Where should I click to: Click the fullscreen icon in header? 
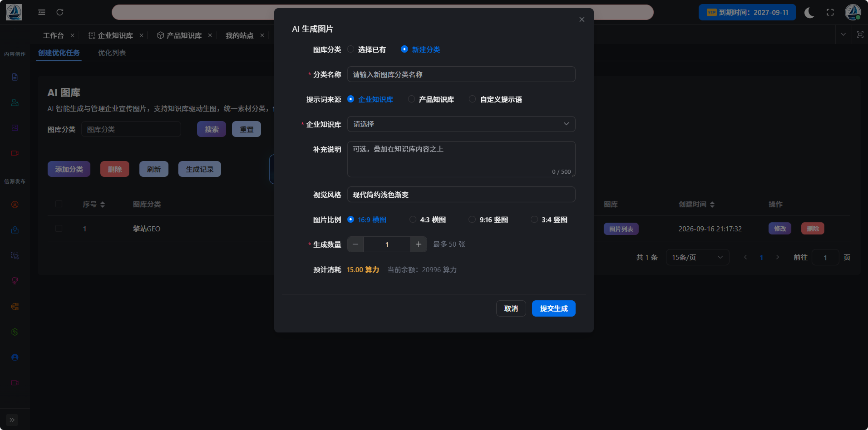point(830,13)
